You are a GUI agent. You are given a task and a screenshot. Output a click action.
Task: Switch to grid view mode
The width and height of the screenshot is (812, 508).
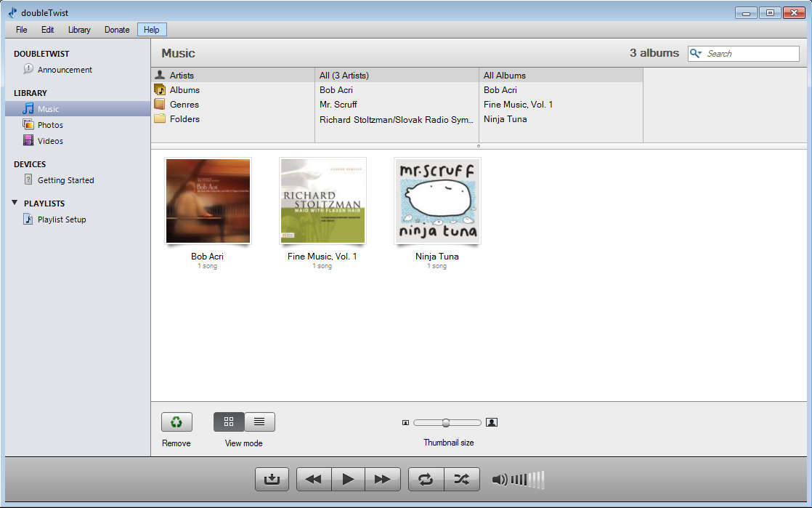[229, 422]
